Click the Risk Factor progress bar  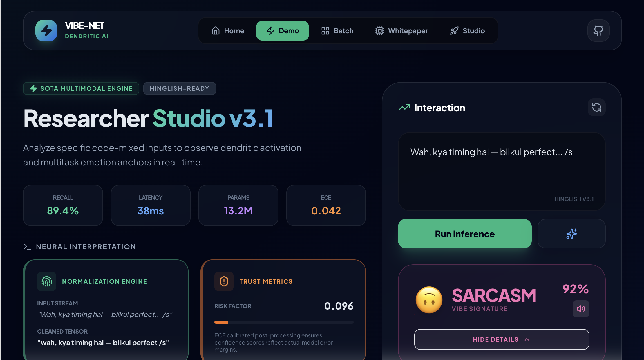pos(284,322)
